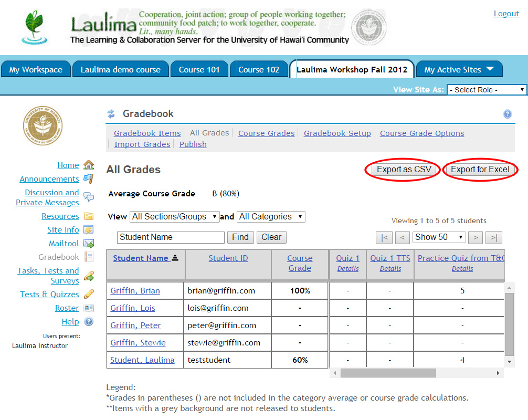Open Course Grade Options
This screenshot has height=420, width=528.
422,133
